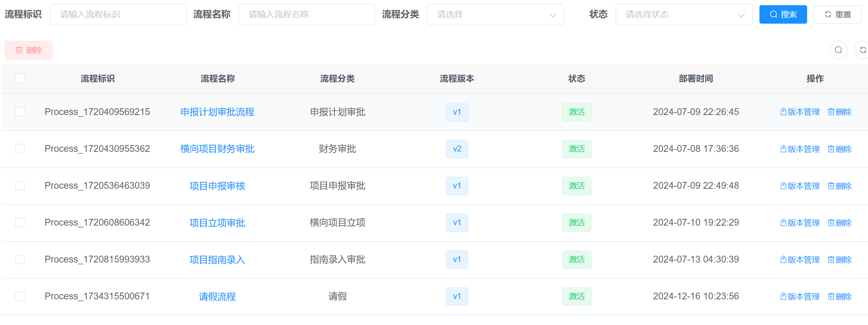Focus the 流程名称 text input
The width and height of the screenshot is (868, 325).
[x=306, y=15]
